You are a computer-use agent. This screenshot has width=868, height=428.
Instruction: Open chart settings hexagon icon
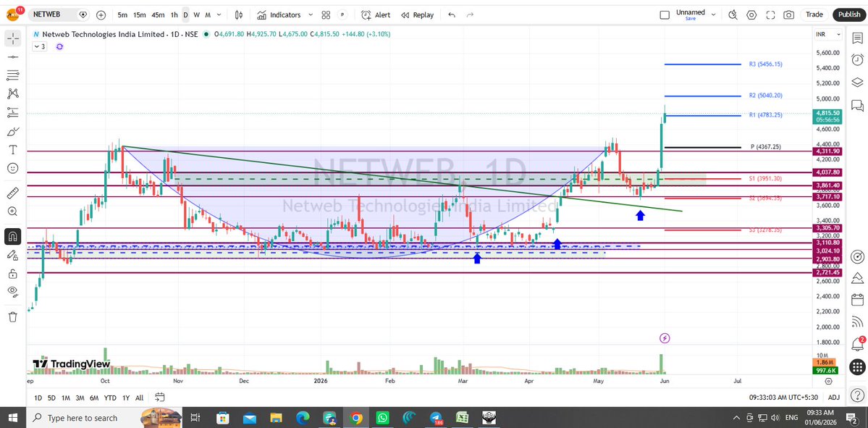(751, 15)
